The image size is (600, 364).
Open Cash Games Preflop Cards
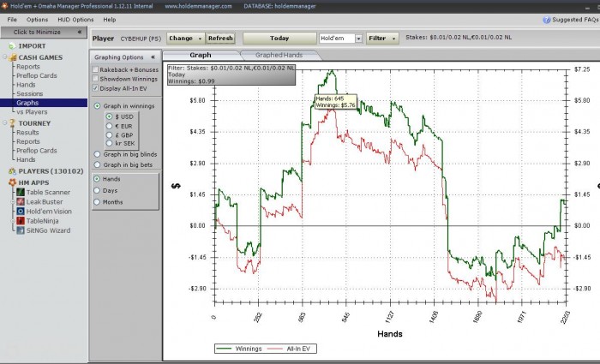click(36, 75)
